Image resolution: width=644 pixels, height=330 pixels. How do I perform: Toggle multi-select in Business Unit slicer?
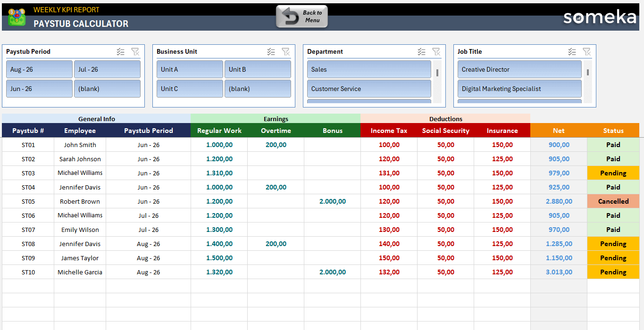[x=271, y=52]
